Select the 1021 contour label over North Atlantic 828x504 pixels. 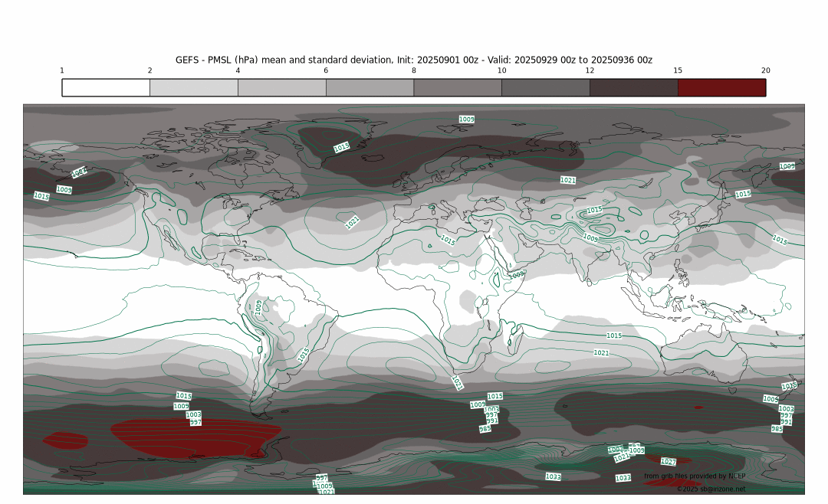point(353,222)
